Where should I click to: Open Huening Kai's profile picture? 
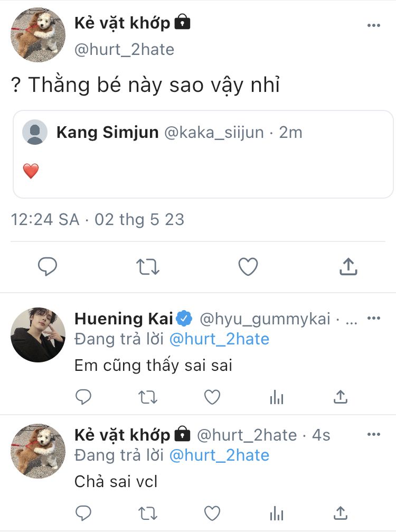pos(38,335)
